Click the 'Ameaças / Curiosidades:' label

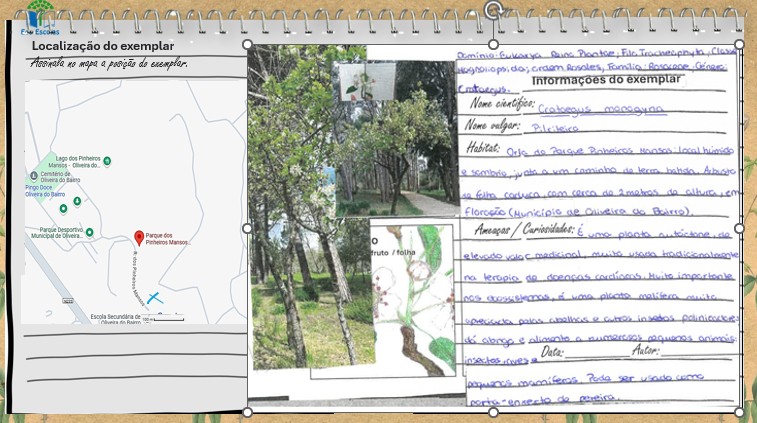point(525,229)
